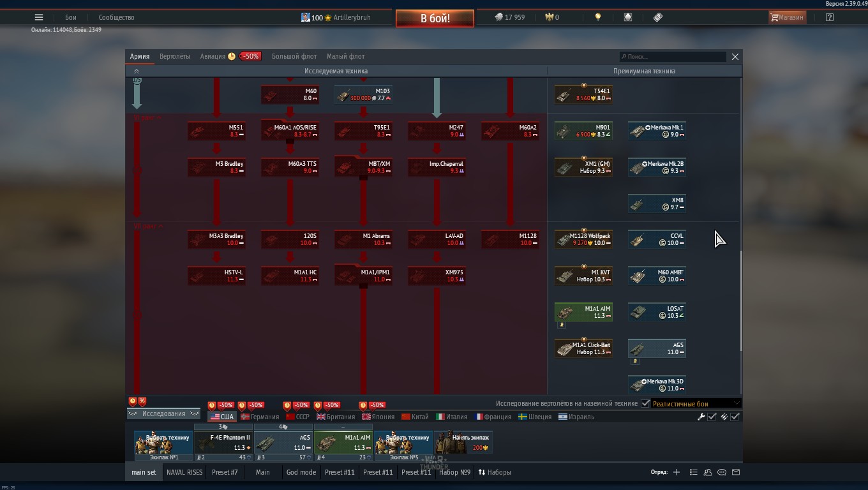Viewport: 868px width, 490px height.
Task: Open the contacts people icon
Action: tap(708, 472)
